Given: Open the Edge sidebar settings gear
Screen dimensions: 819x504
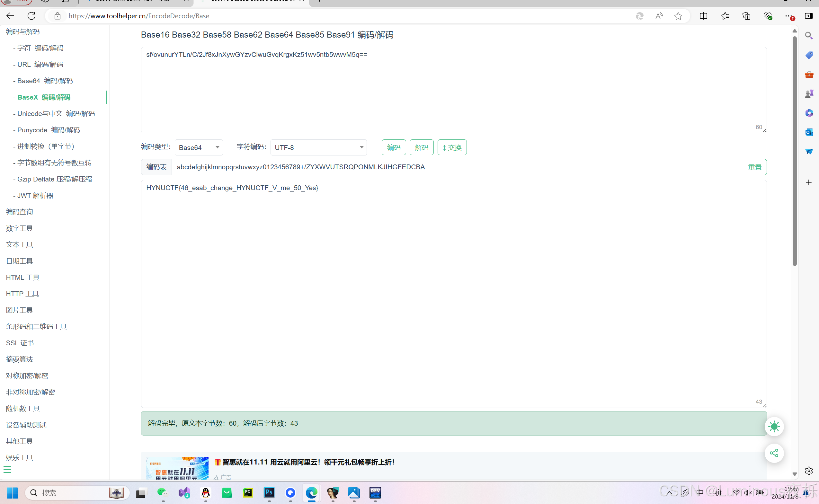Looking at the screenshot, I should [809, 471].
